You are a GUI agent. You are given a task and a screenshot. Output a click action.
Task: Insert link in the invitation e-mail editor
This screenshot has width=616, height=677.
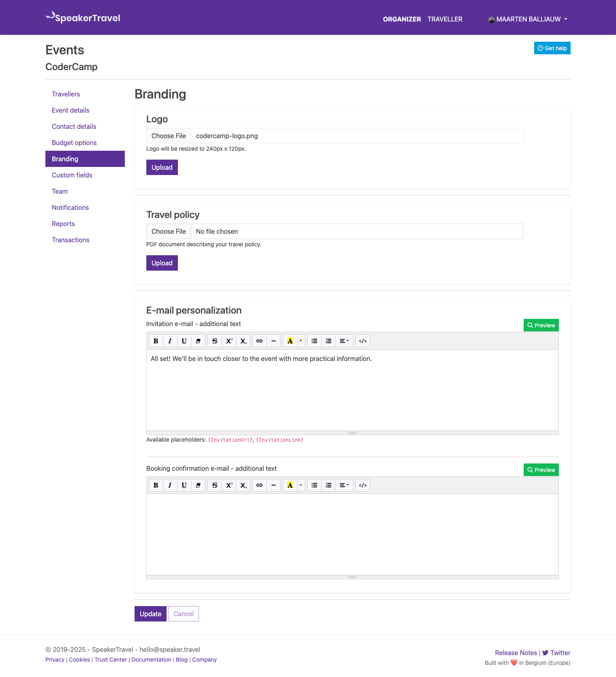coord(259,341)
